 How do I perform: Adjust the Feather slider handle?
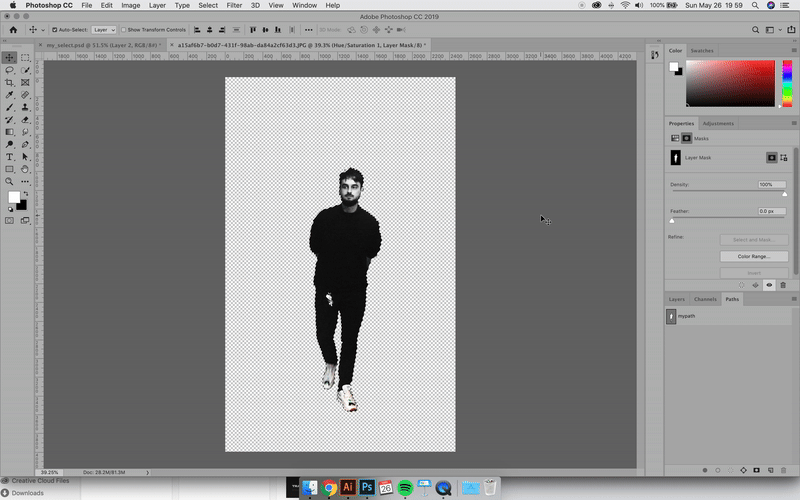[x=672, y=220]
